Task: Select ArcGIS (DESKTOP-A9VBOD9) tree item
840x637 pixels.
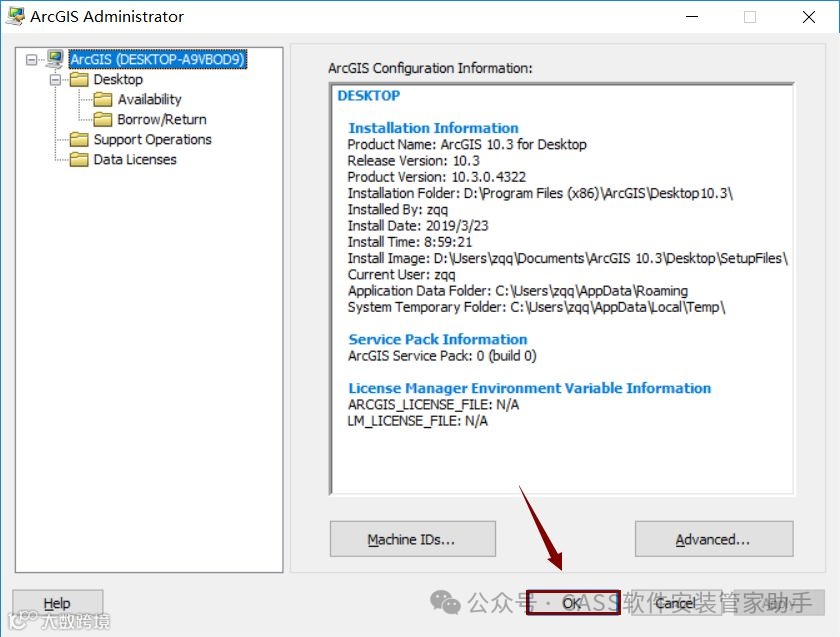Action: (x=158, y=59)
